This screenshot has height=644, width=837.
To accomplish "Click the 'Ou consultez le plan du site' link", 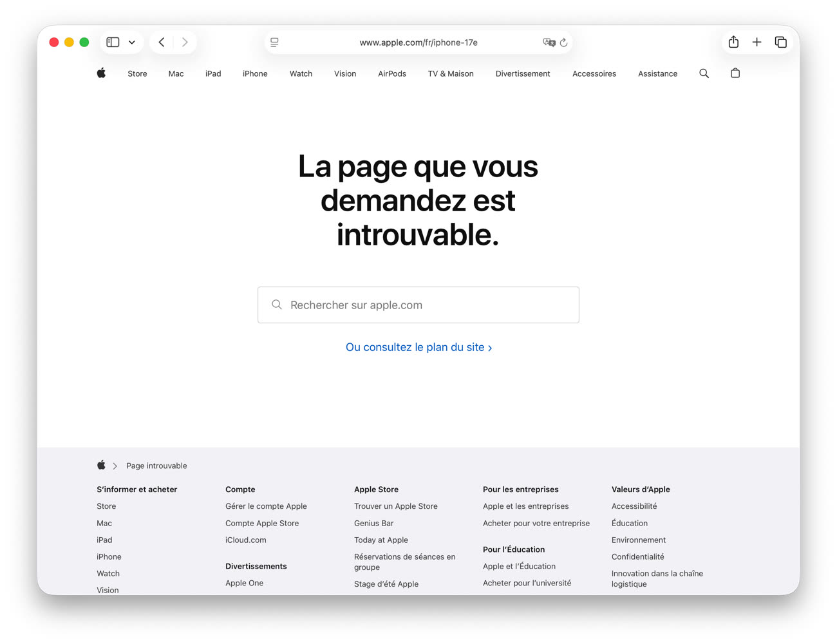I will (418, 347).
